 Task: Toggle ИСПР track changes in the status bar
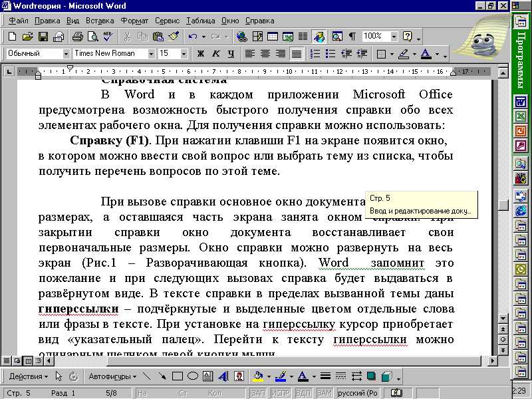tap(280, 393)
